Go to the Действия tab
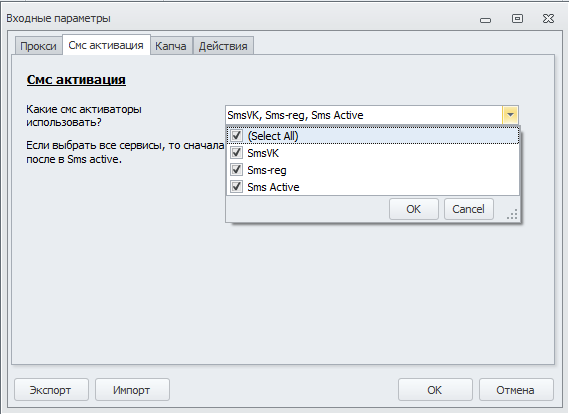This screenshot has height=414, width=569. tap(223, 46)
